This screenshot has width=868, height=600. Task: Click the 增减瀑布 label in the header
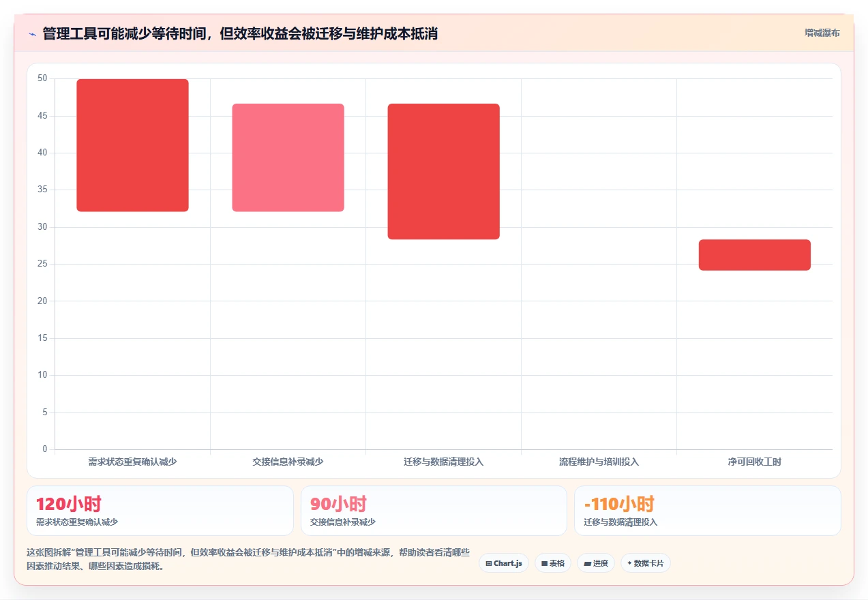(x=822, y=33)
